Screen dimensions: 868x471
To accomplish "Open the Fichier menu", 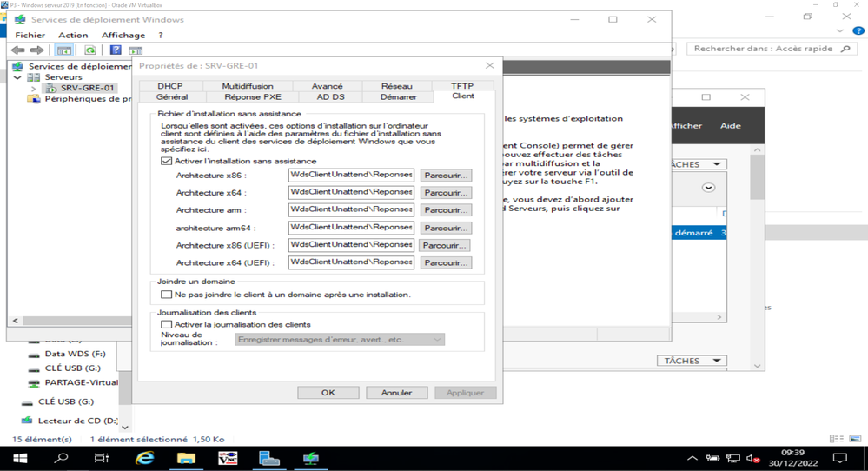I will pos(30,35).
